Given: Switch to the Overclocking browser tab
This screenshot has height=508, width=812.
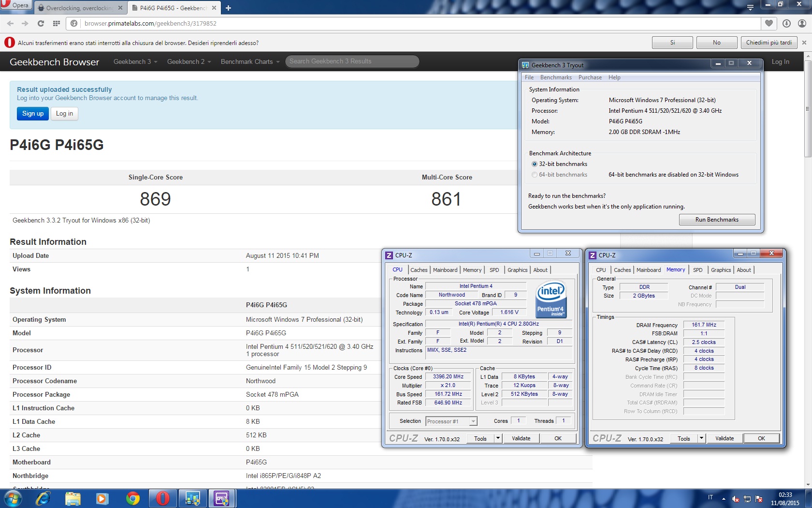Looking at the screenshot, I should point(80,8).
